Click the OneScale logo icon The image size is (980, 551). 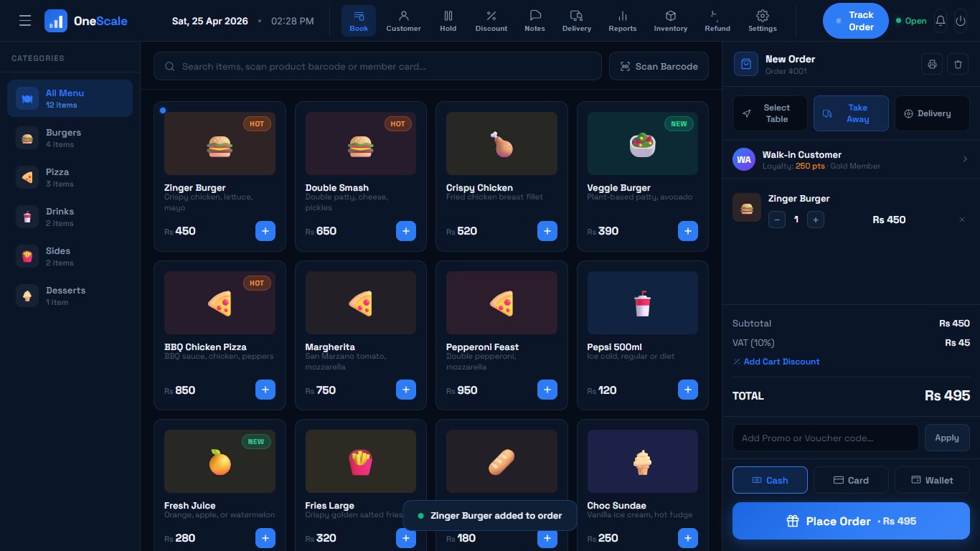(x=56, y=21)
